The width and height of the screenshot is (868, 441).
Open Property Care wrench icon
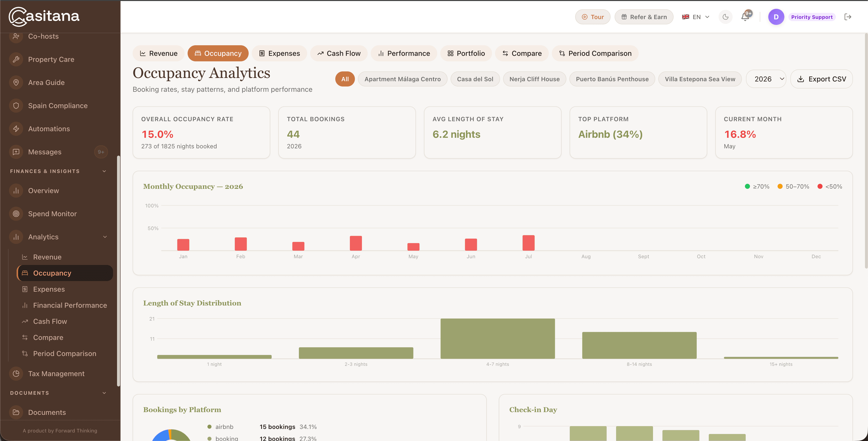[16, 59]
